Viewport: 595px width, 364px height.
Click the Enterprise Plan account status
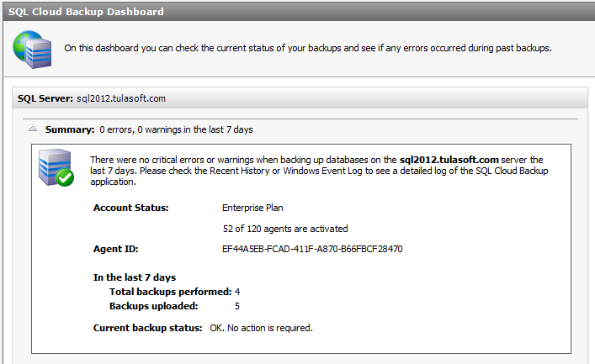pyautogui.click(x=252, y=208)
